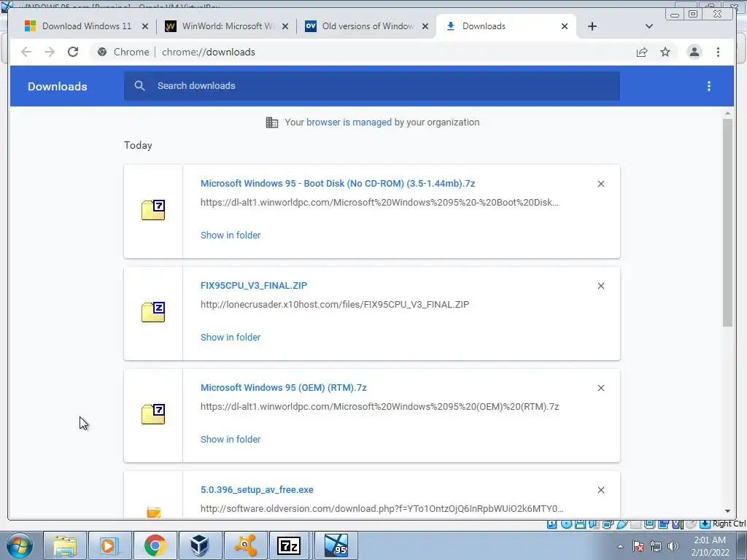Remove Windows 95 (OEM) download from list
Image resolution: width=747 pixels, height=560 pixels.
(601, 388)
